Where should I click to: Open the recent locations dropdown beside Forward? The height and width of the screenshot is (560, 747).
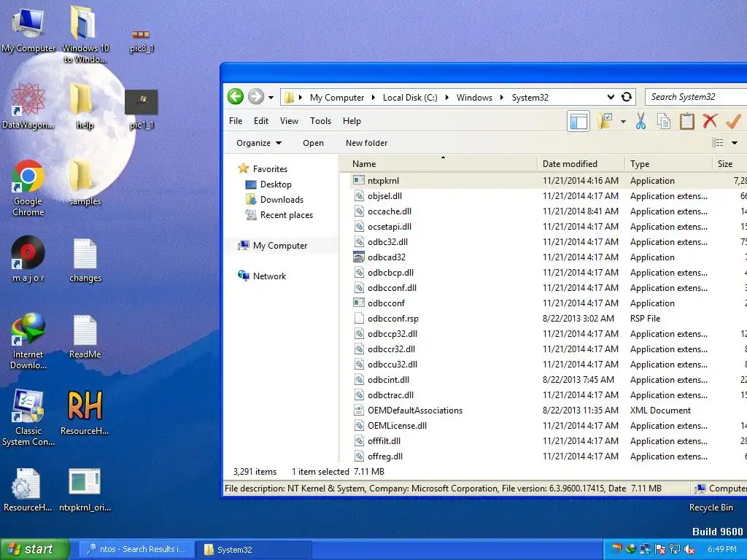click(271, 98)
